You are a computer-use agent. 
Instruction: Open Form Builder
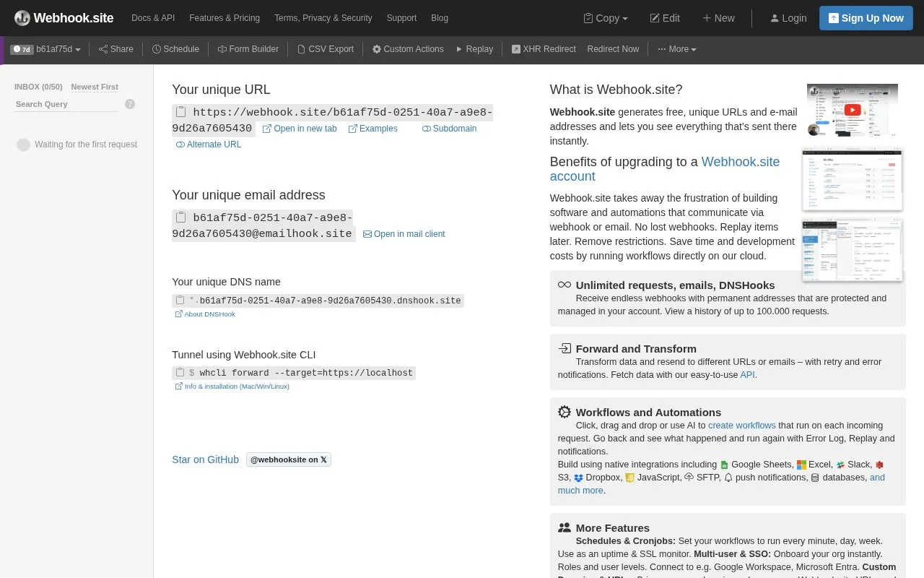point(248,49)
